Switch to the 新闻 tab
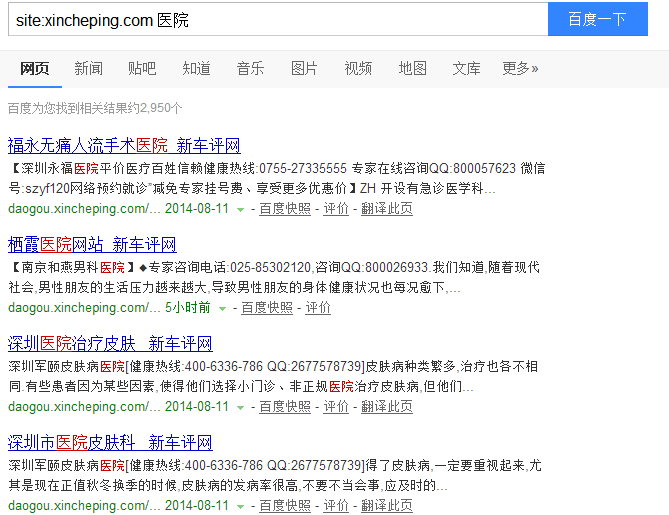This screenshot has height=515, width=669. [88, 68]
